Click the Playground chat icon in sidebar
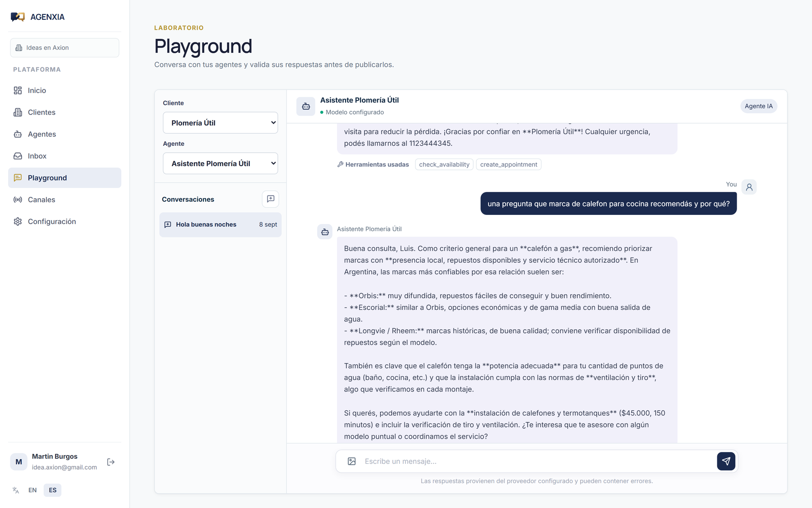The width and height of the screenshot is (812, 508). pos(18,178)
